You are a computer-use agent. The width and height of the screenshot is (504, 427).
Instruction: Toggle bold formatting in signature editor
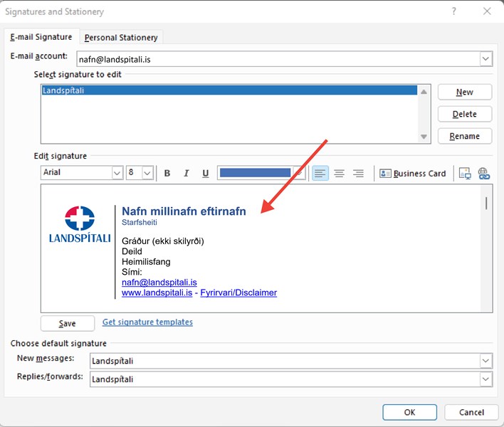(167, 173)
